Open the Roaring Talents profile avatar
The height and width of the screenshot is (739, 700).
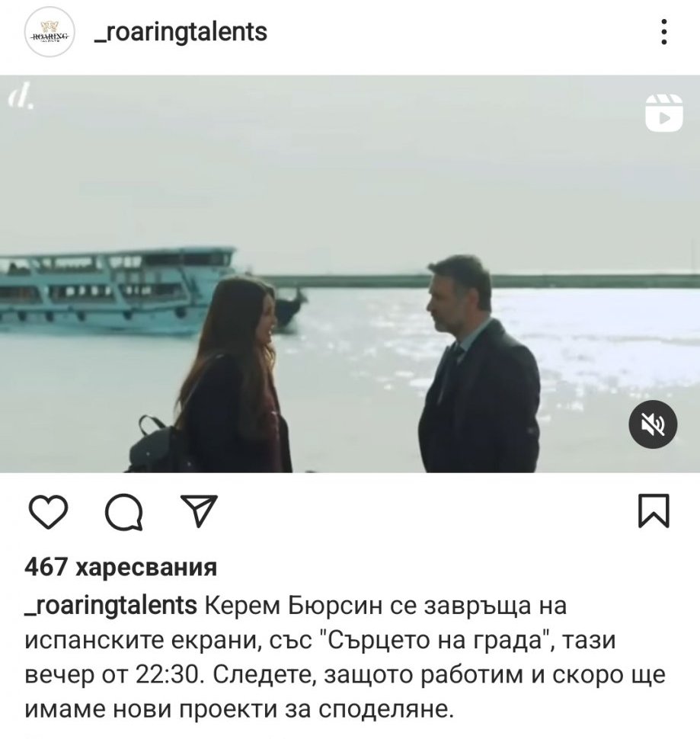pos(49,33)
